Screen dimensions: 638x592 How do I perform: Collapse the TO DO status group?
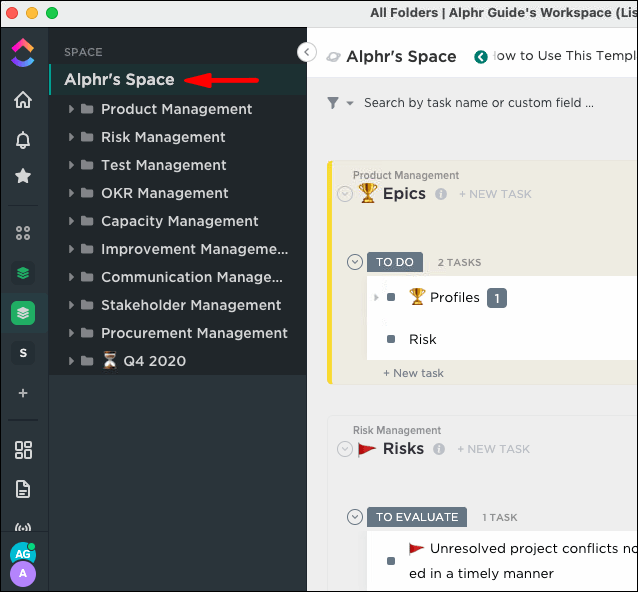(354, 262)
